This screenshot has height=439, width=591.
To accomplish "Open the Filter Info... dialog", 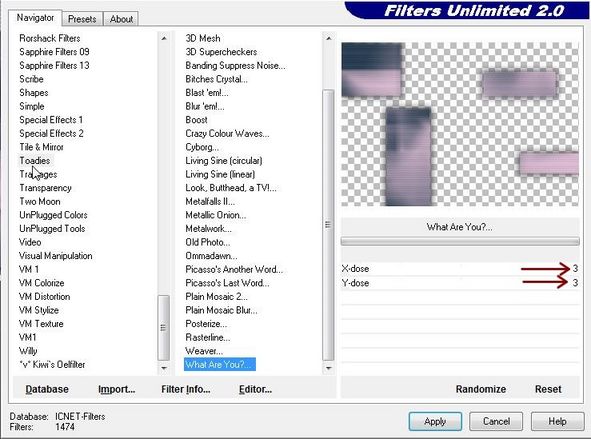I will pos(185,389).
